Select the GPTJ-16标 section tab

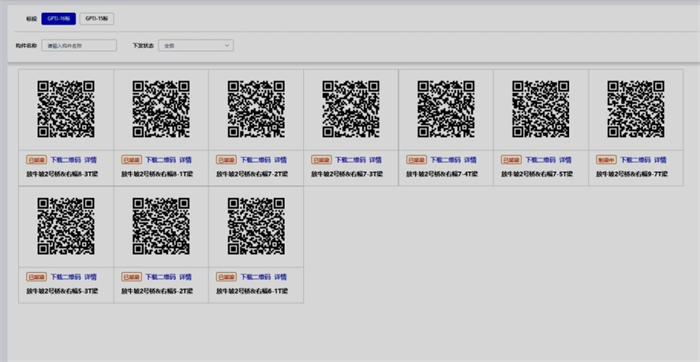click(58, 19)
